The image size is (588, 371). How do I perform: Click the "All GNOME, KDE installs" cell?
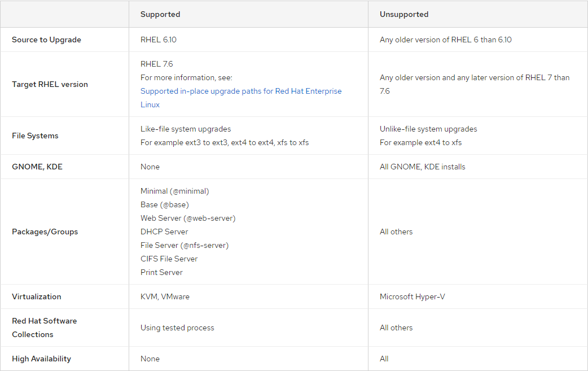tap(423, 167)
